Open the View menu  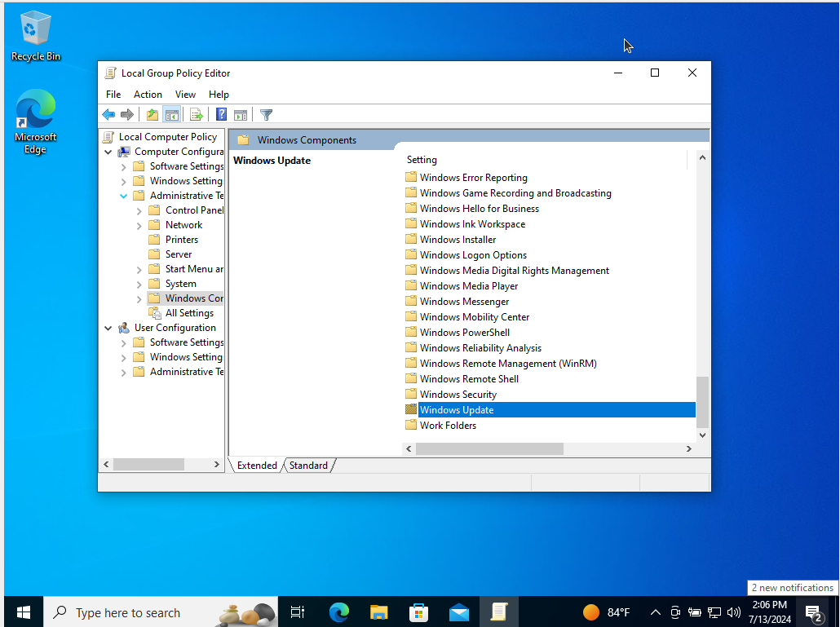point(185,95)
